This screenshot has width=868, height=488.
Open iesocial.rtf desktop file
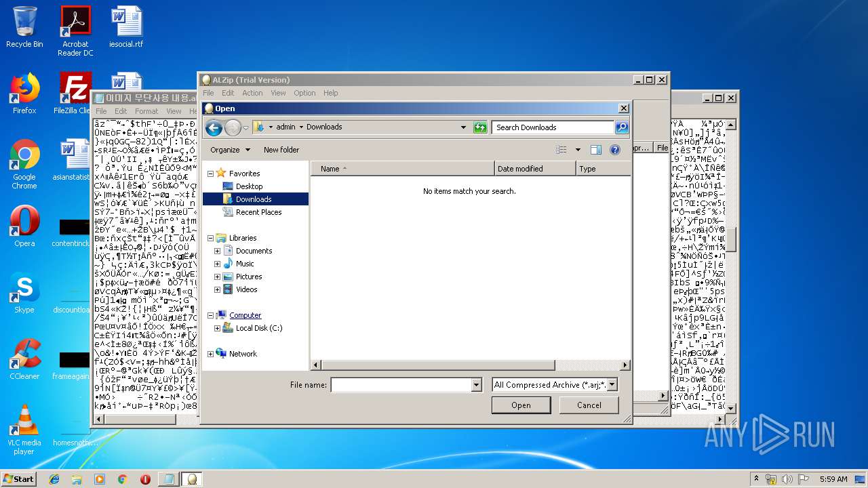coord(126,27)
